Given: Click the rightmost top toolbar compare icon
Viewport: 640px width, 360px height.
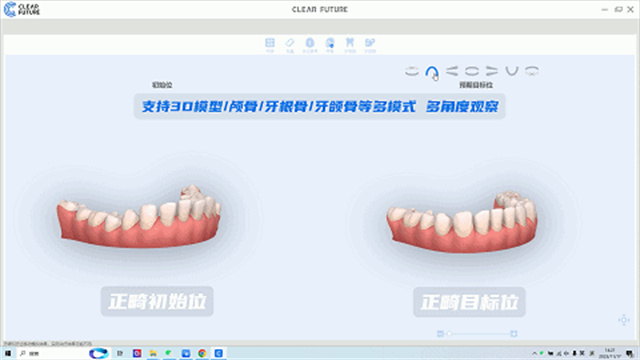Looking at the screenshot, I should click(x=370, y=42).
